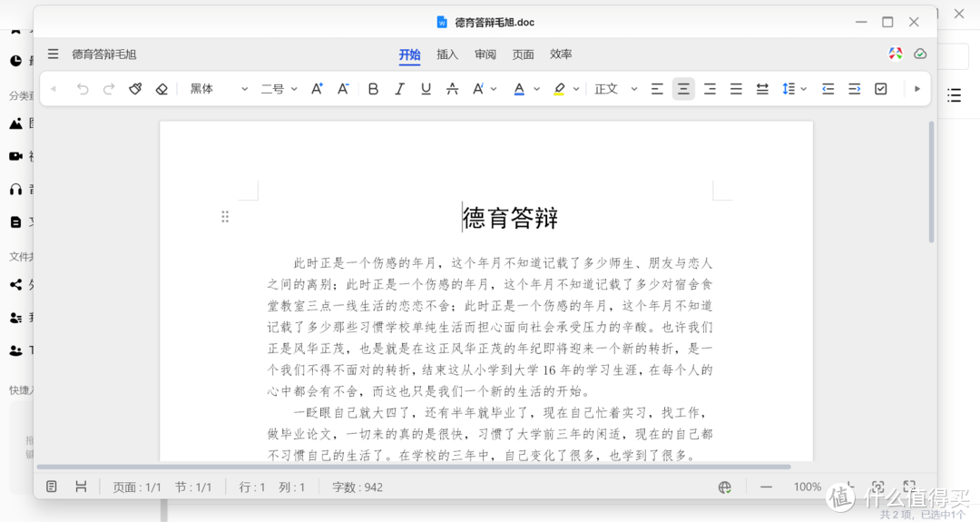Switch to the 审阅 tab

point(485,55)
